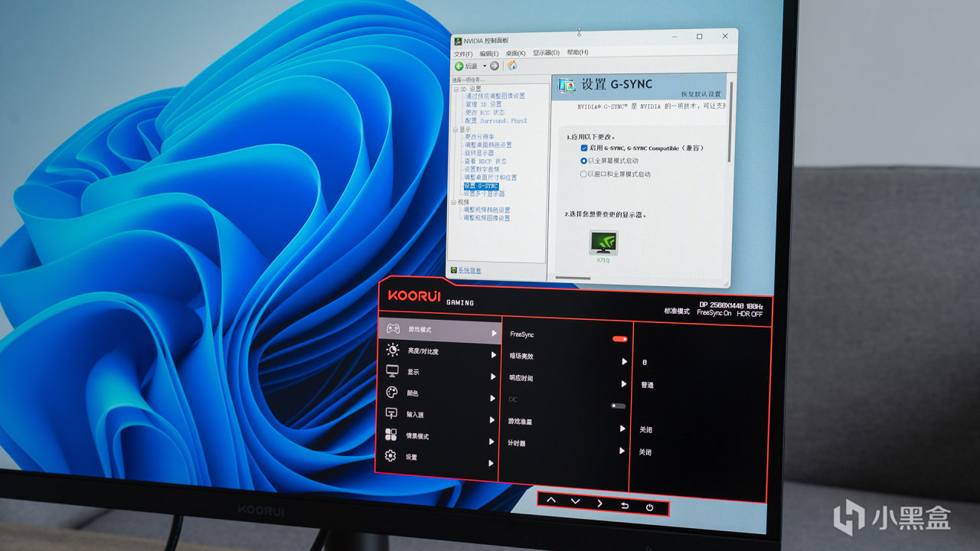Open the 帮助(H) menu
The width and height of the screenshot is (980, 551).
click(577, 52)
